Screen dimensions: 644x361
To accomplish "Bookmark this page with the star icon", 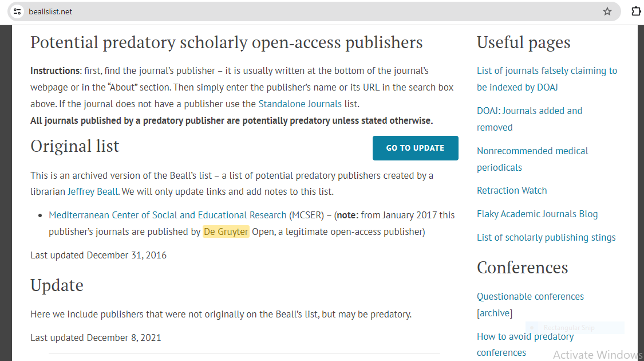I will point(607,11).
